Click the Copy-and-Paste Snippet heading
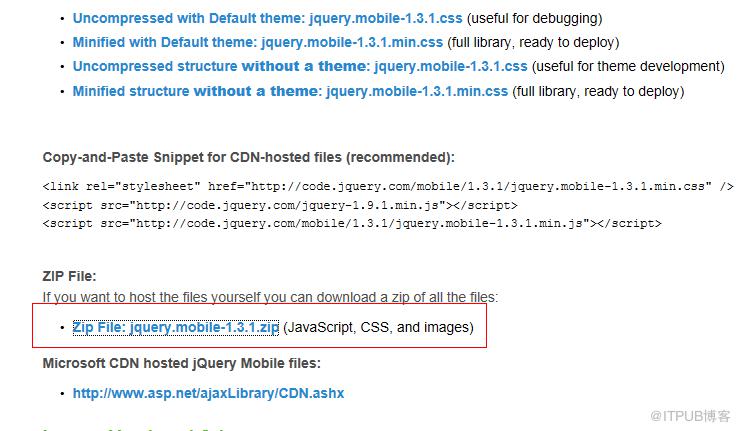Screen dimensions: 740x431 249,157
